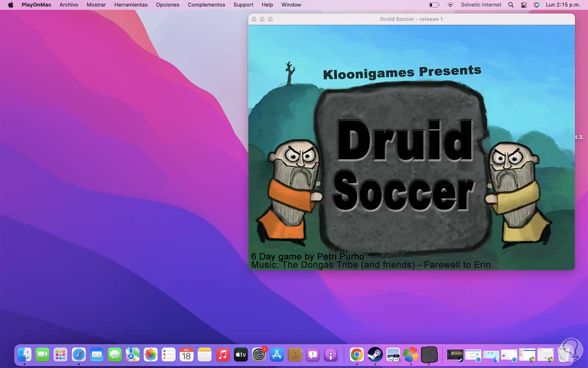Open Podcasts from the dock
The width and height of the screenshot is (588, 368).
tap(330, 354)
